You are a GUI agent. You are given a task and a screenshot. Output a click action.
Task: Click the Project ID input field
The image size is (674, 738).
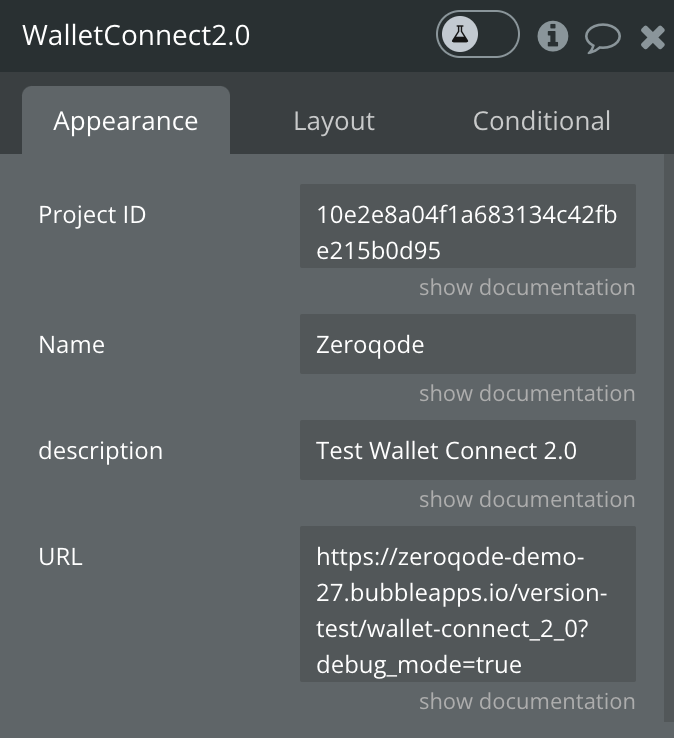(x=468, y=226)
